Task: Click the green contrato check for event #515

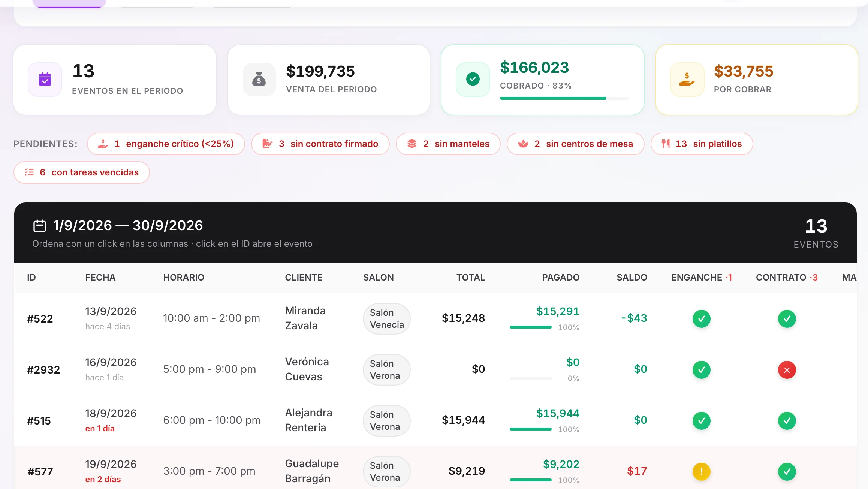Action: click(x=787, y=421)
